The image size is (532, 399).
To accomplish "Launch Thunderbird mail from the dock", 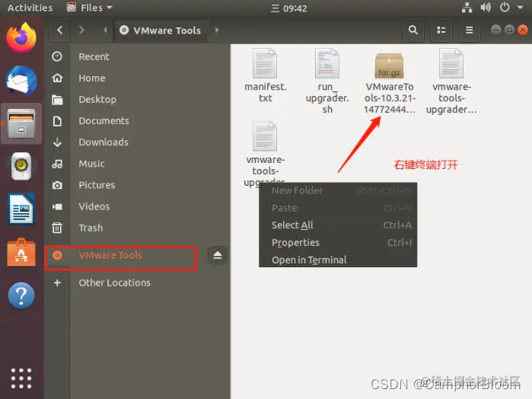I will pyautogui.click(x=21, y=81).
